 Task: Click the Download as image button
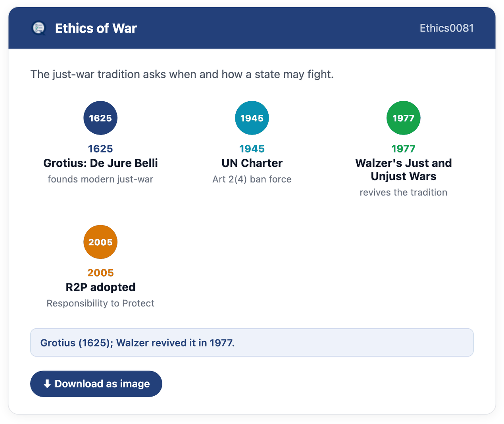(x=96, y=384)
